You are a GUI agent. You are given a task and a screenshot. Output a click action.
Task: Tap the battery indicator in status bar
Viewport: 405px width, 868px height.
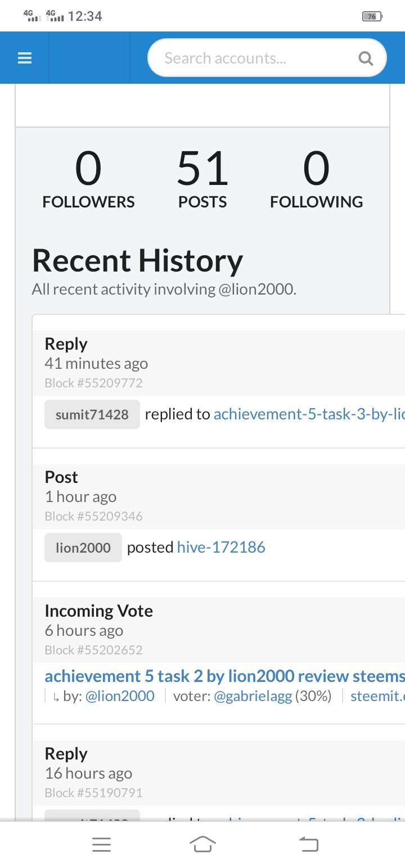coord(371,16)
